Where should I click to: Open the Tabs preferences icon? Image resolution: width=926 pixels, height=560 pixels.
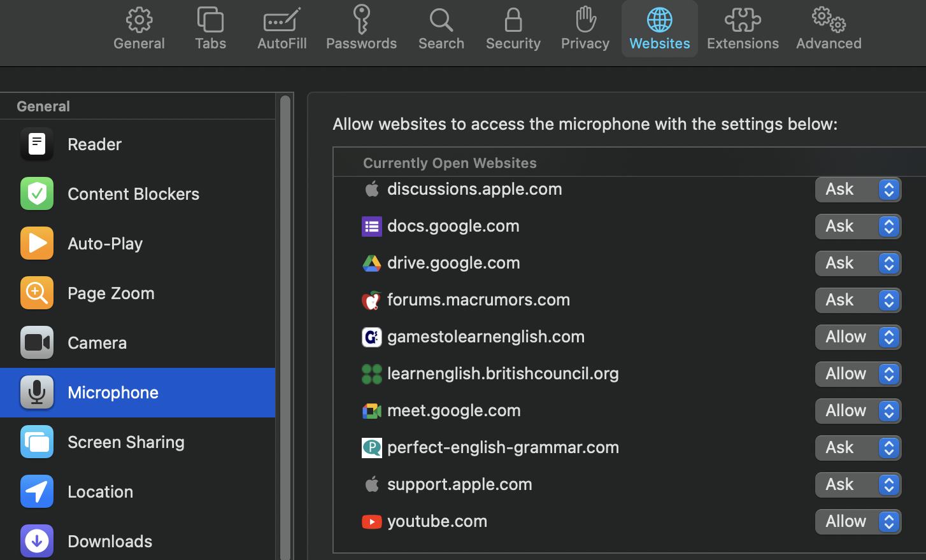point(210,20)
